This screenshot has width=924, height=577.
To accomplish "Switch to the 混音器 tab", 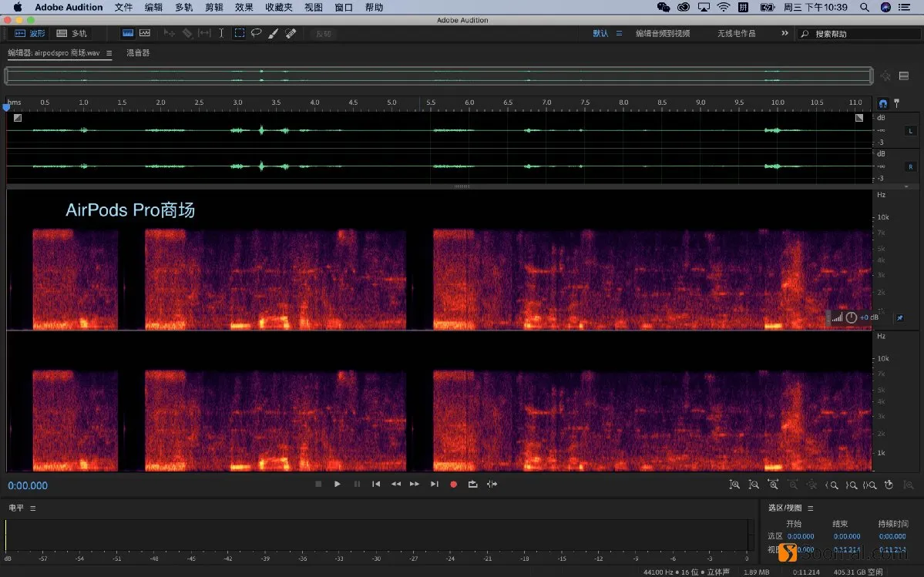I will click(138, 53).
